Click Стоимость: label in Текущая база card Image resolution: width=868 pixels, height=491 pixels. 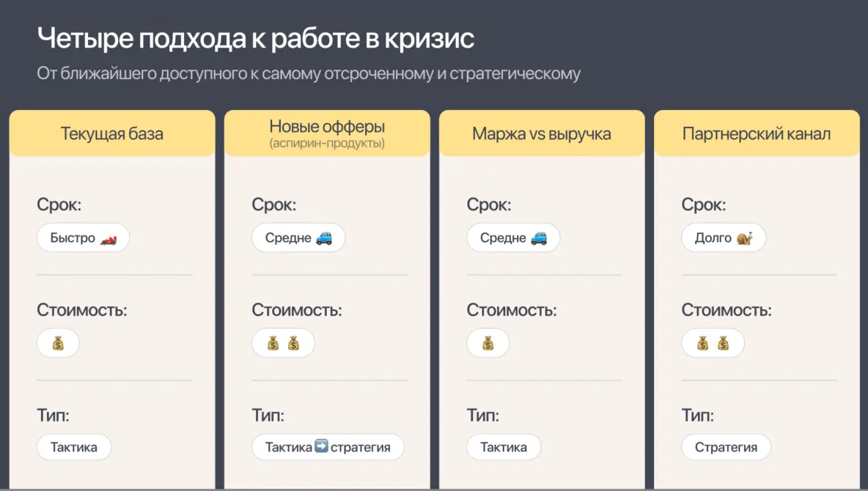coord(82,309)
